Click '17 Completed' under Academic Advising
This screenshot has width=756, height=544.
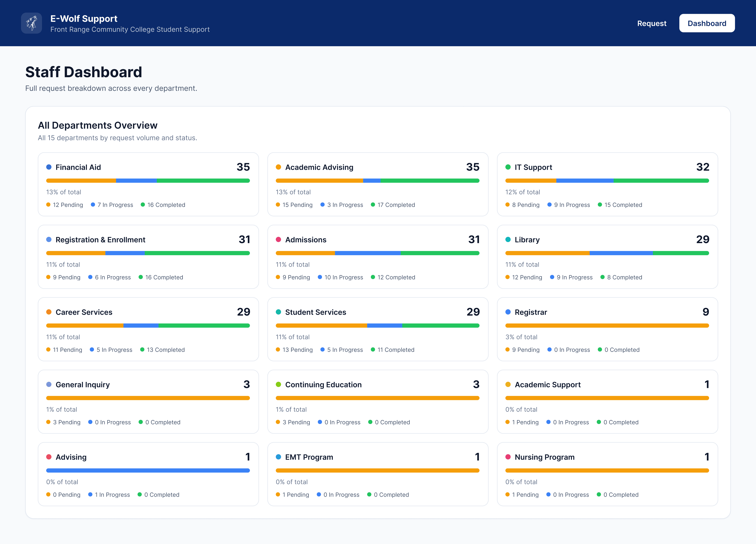[x=393, y=205]
